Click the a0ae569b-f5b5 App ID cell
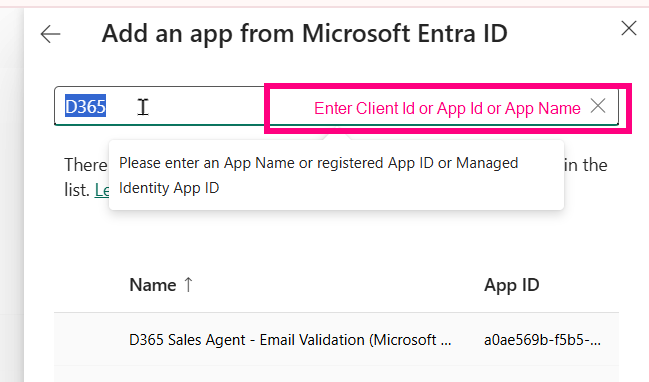The width and height of the screenshot is (649, 382). tap(542, 340)
